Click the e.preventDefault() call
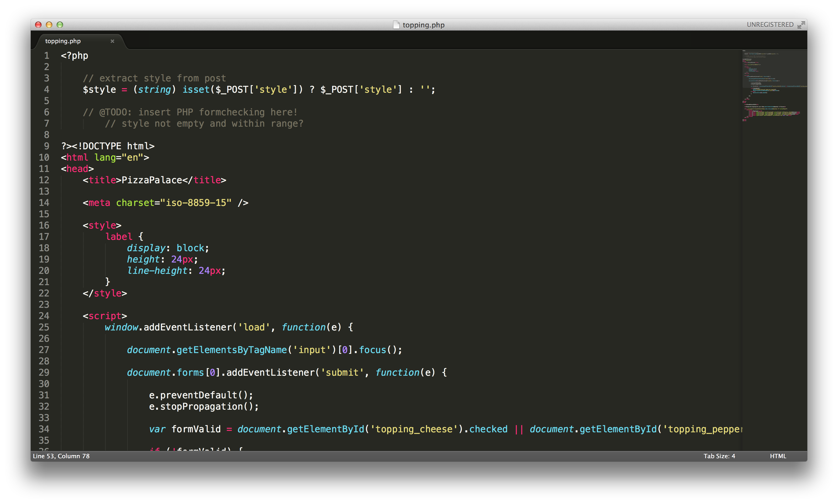Image resolution: width=838 pixels, height=504 pixels. (x=200, y=395)
